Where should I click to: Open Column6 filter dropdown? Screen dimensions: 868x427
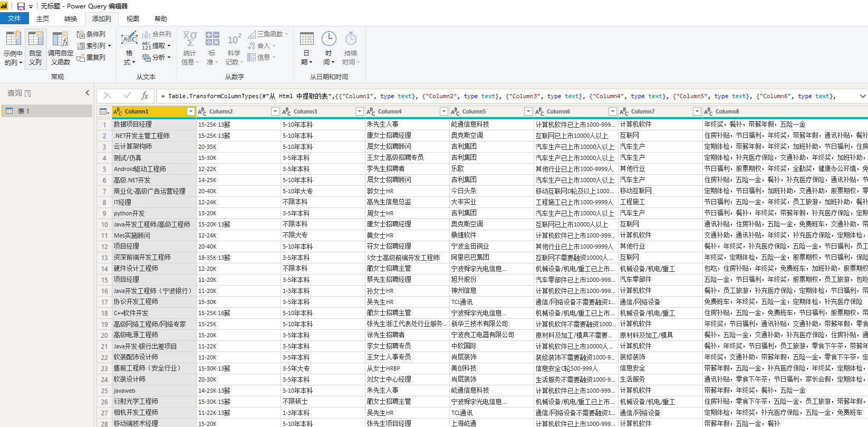point(613,111)
